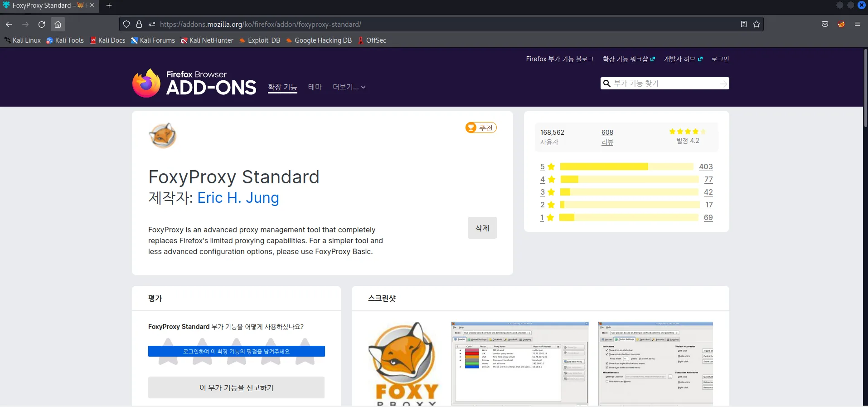Bookmark this page with the star icon
Viewport: 868px width, 407px height.
coord(756,24)
